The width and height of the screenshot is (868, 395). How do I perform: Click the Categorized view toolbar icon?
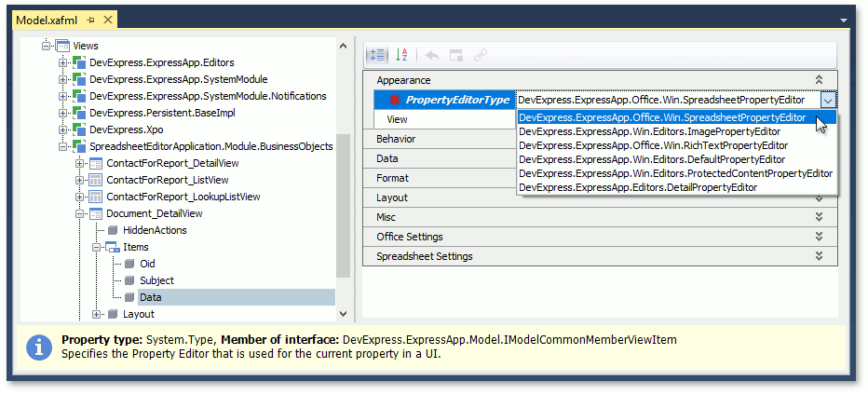coord(376,56)
